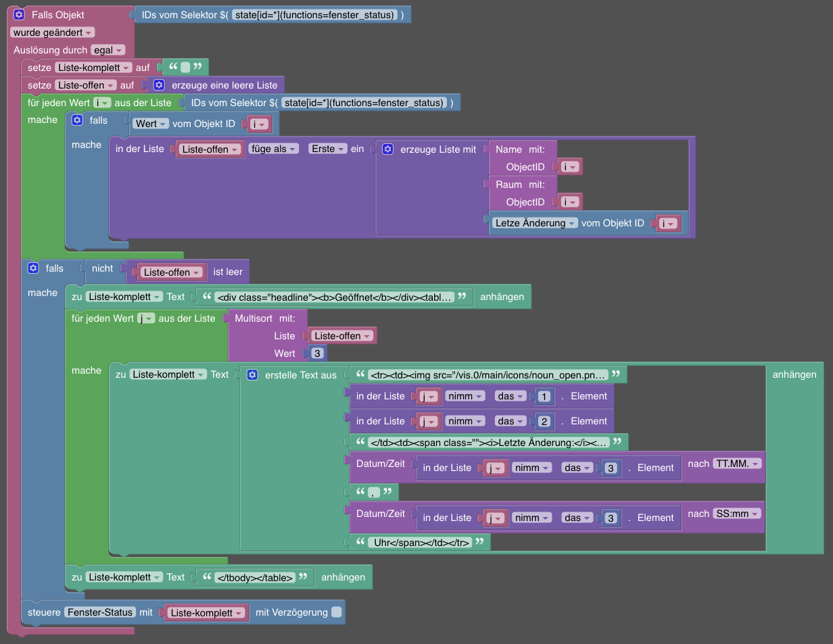Screen dimensions: 833x644
Task: Toggle the 'mit Verzögerung' checkbox
Action: [337, 612]
